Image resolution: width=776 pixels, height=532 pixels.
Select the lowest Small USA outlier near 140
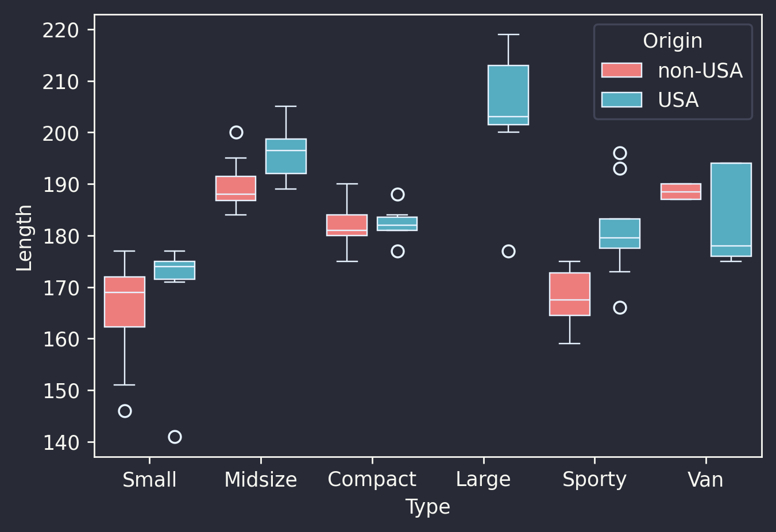point(175,437)
